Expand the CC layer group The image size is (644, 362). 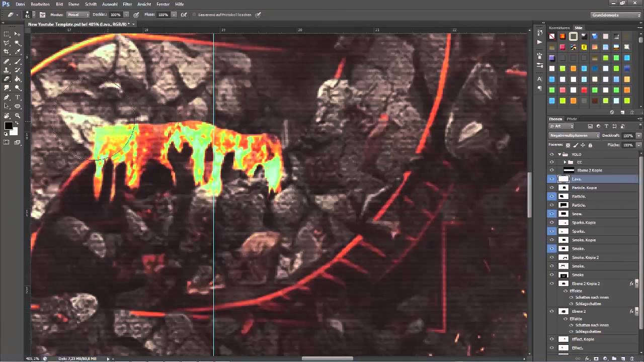tap(565, 162)
